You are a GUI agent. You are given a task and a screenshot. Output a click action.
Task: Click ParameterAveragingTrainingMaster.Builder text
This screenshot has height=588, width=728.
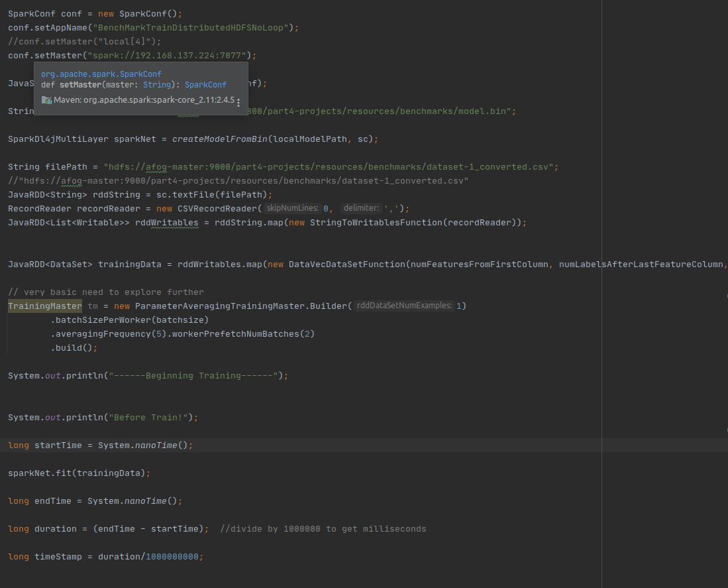pyautogui.click(x=241, y=306)
